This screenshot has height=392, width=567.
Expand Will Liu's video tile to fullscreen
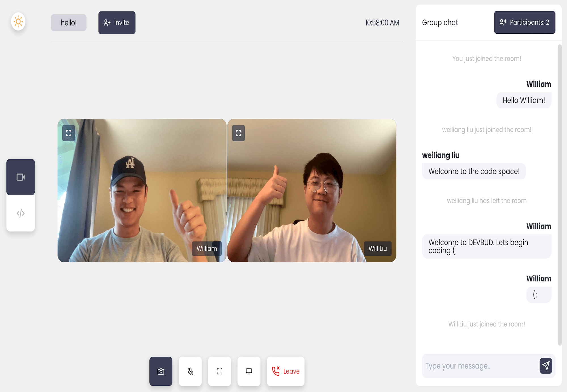(238, 133)
